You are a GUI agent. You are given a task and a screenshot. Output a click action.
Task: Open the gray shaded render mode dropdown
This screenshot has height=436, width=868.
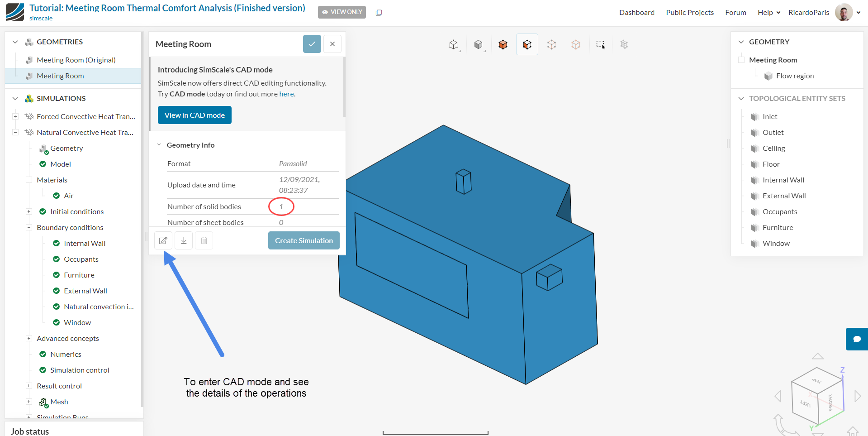point(479,44)
